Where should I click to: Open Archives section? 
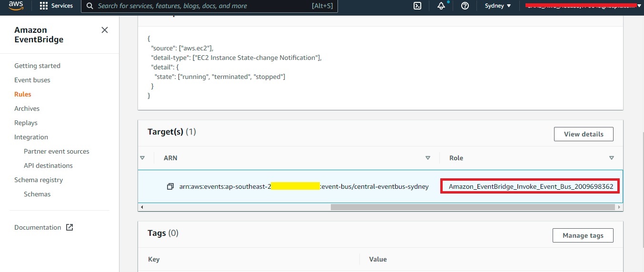pyautogui.click(x=27, y=108)
